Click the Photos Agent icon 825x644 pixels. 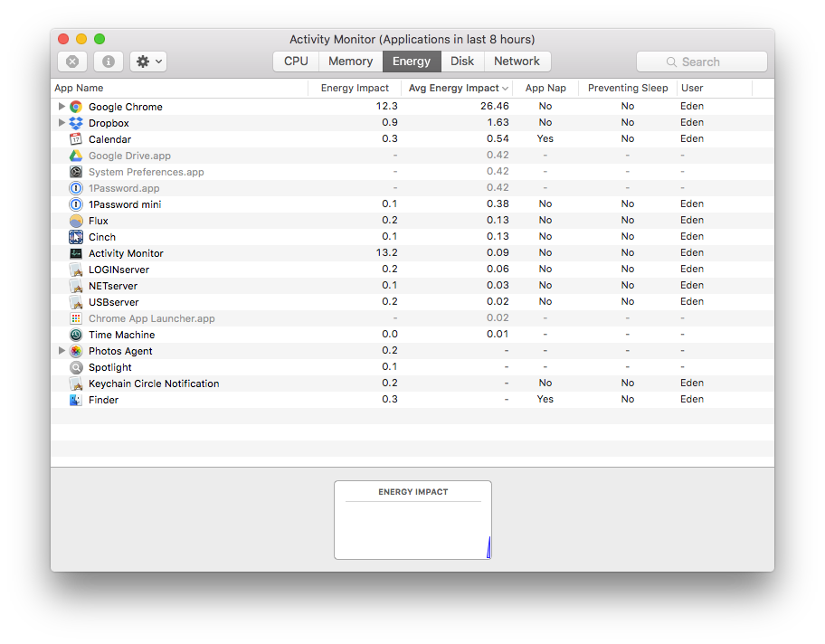(x=76, y=351)
